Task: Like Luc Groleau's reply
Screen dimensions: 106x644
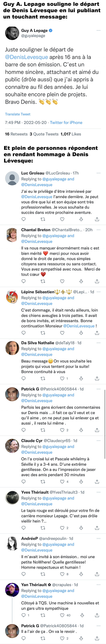Action: point(62,219)
